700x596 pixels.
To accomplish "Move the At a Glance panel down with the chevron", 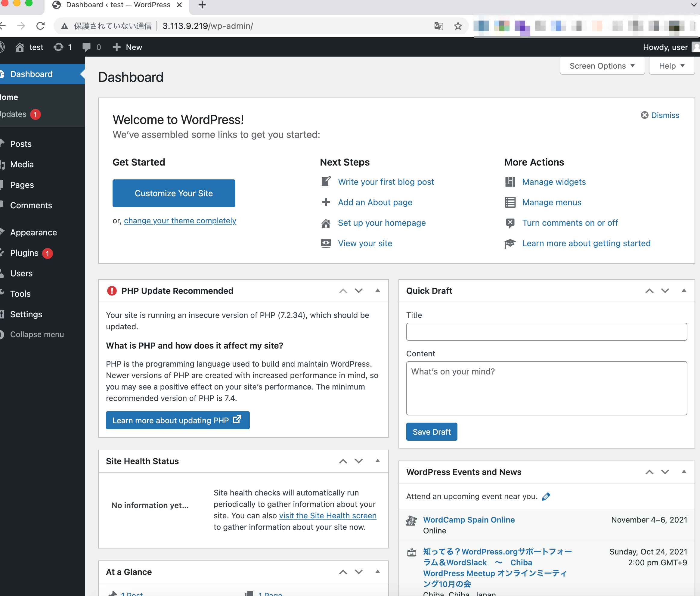I will pyautogui.click(x=358, y=572).
